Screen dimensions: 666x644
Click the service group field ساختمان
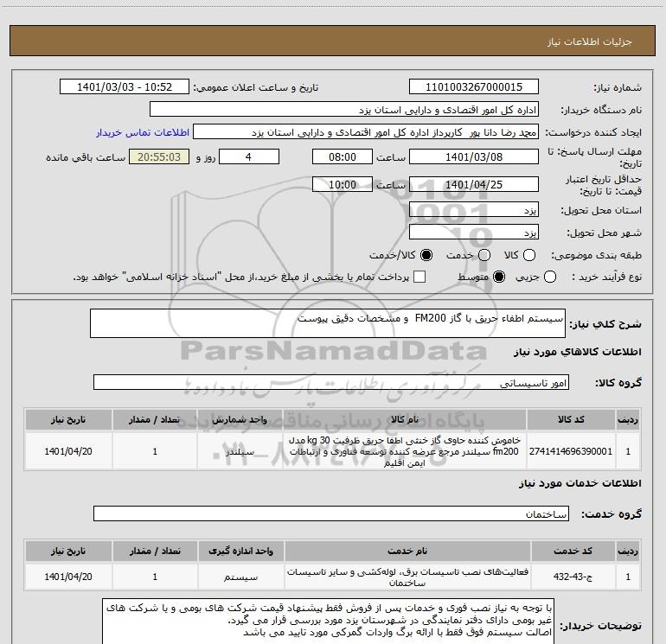coord(331,513)
